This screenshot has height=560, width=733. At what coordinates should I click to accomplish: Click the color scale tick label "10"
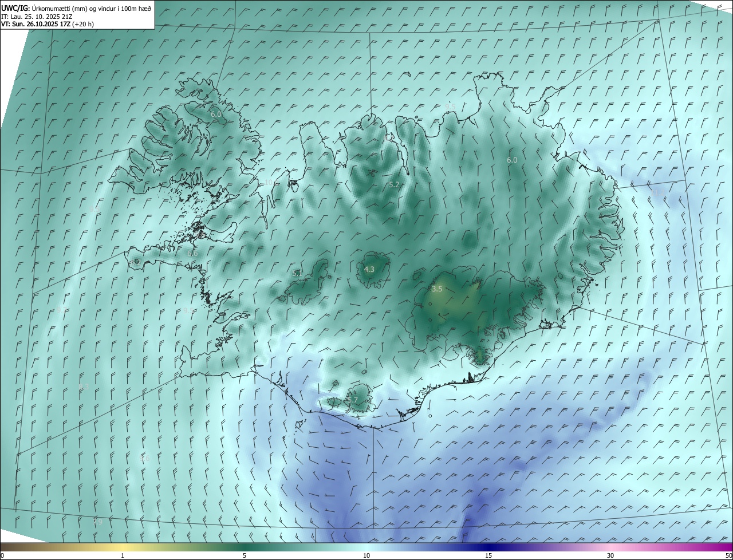click(x=366, y=556)
